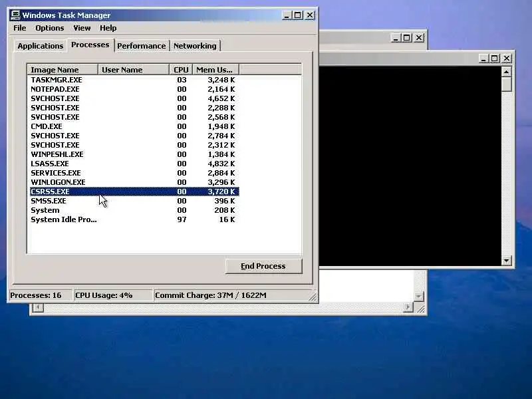532x399 pixels.
Task: Maximize the Notepad window behind Task Manager
Action: click(407, 38)
